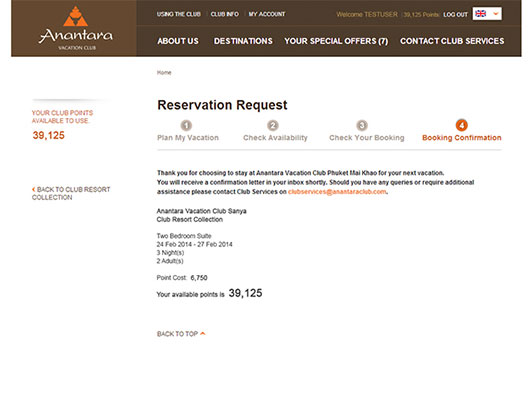Click the Log Out link
Screen dimensions: 530x395
coord(455,15)
